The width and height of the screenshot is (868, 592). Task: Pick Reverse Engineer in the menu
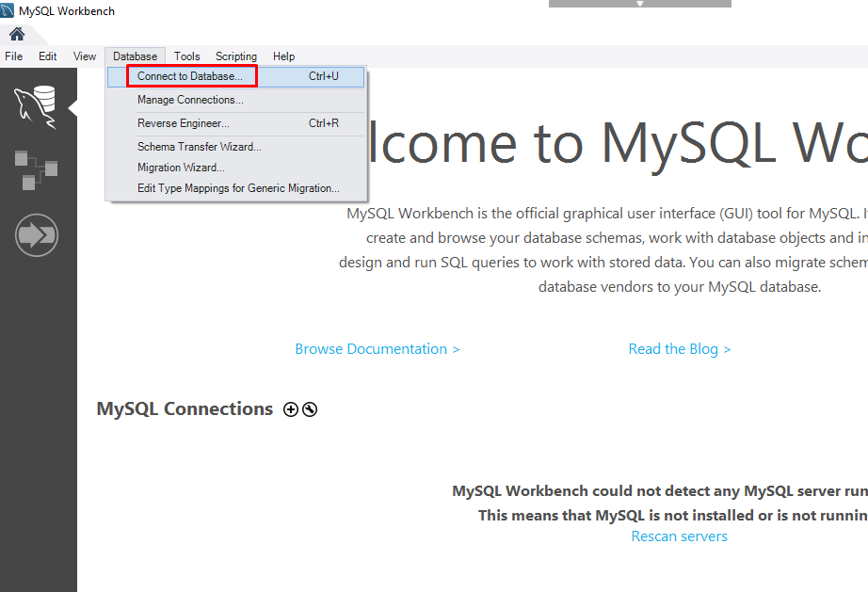(184, 123)
